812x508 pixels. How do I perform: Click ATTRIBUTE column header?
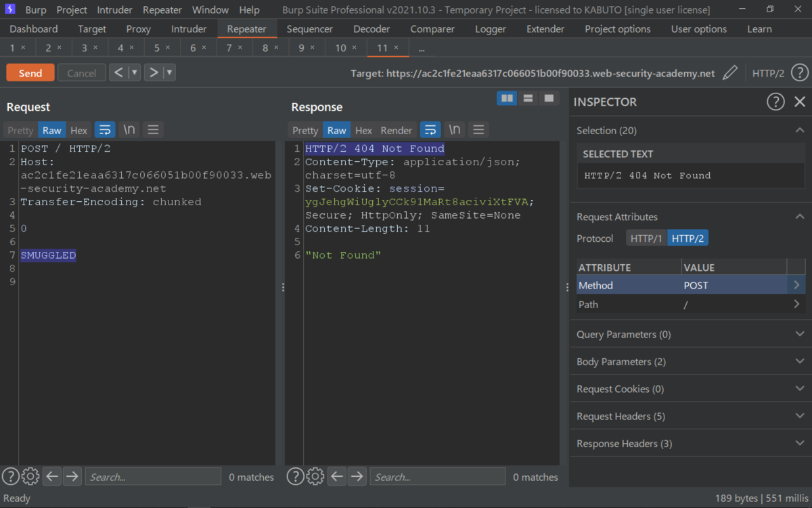(x=629, y=268)
